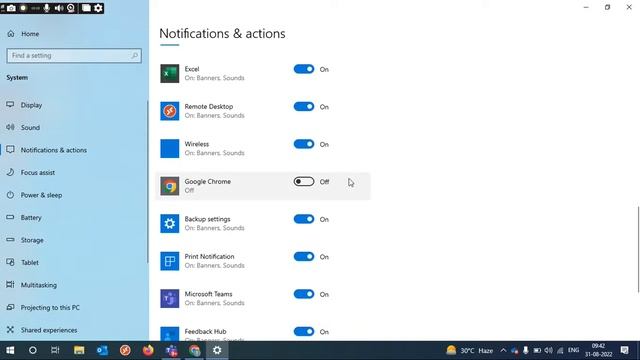Click the Home icon in sidebar

[11, 34]
